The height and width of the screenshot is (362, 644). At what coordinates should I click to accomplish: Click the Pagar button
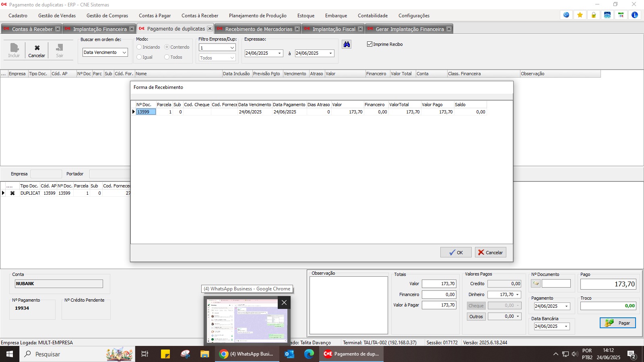click(x=618, y=323)
